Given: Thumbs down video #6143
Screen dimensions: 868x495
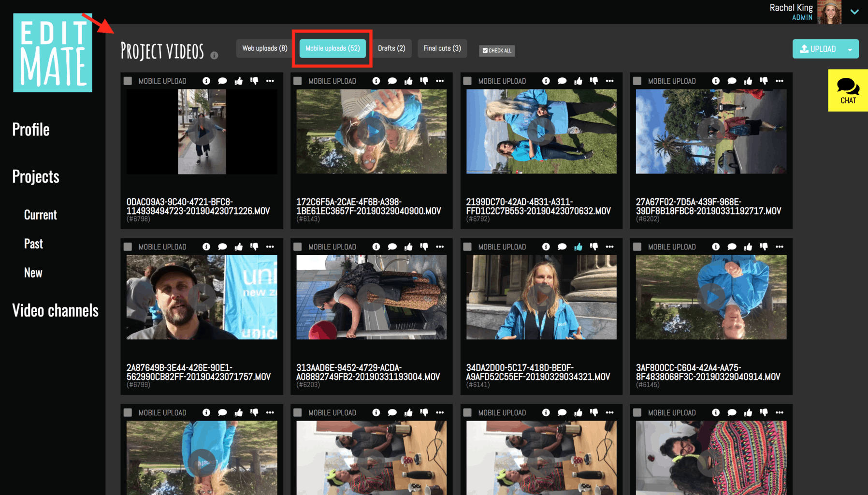Looking at the screenshot, I should (424, 81).
